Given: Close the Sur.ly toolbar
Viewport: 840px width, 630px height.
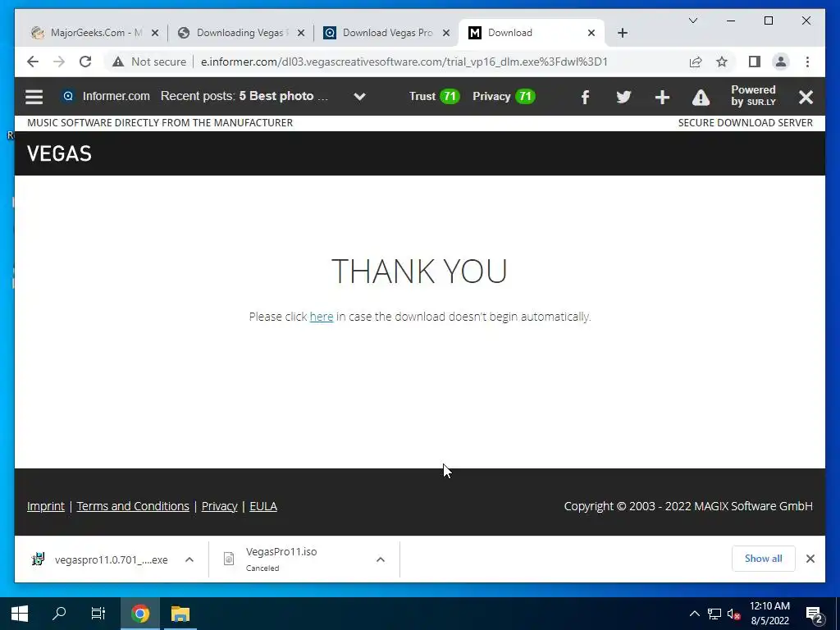Looking at the screenshot, I should [x=806, y=97].
